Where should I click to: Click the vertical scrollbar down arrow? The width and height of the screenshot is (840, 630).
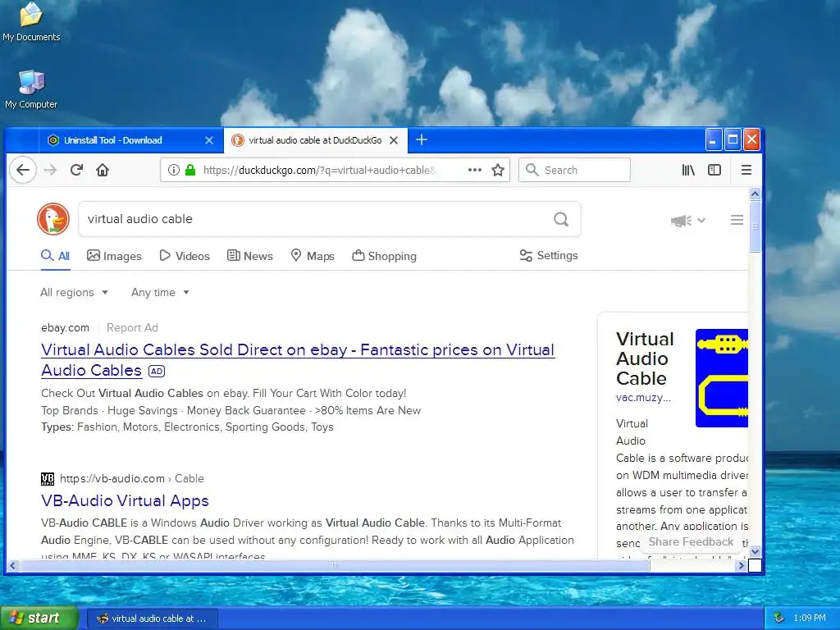[x=755, y=551]
